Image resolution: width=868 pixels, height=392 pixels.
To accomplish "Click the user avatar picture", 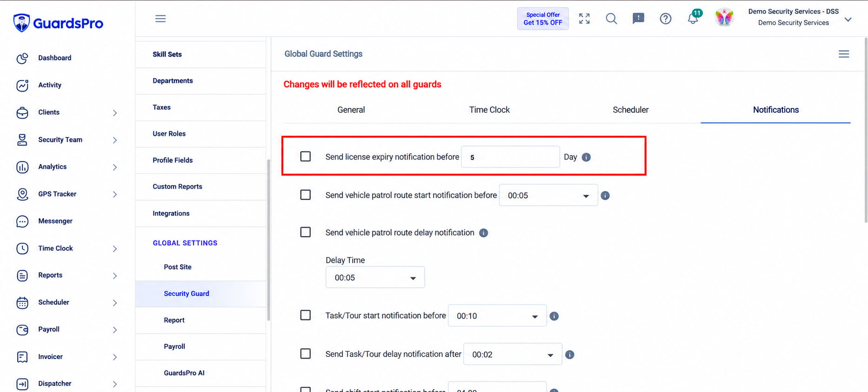I will point(724,18).
